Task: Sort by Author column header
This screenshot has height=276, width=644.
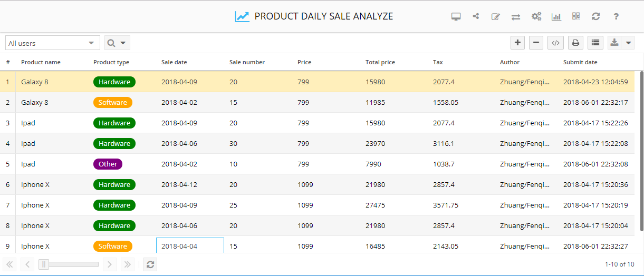Action: 510,62
